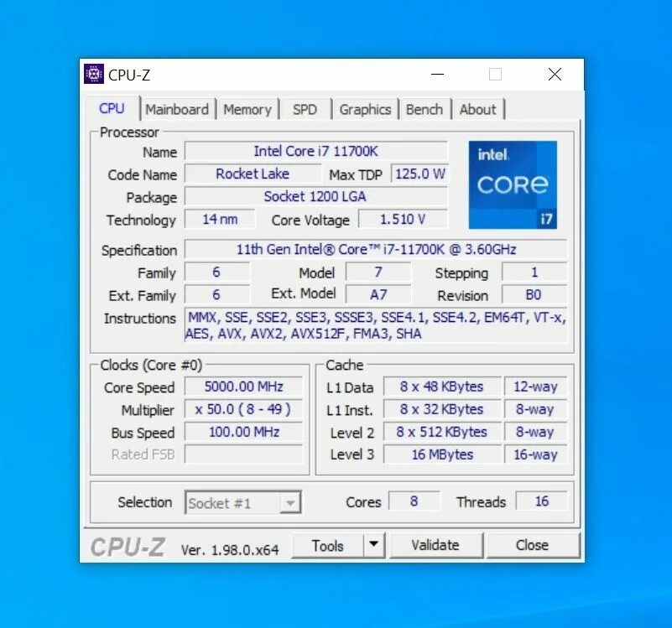The width and height of the screenshot is (672, 628).
Task: Click the CPU-Z app icon in title bar
Action: (x=94, y=74)
